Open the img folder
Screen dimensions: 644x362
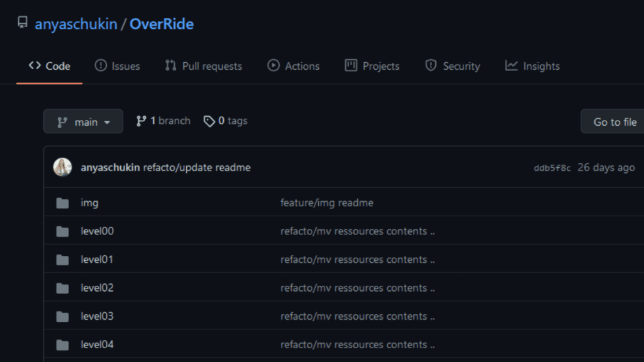point(89,203)
